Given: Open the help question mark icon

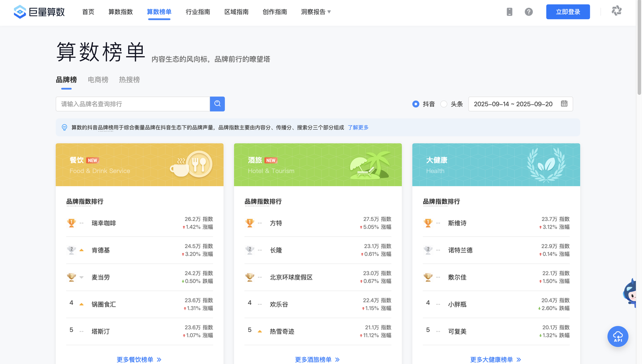Looking at the screenshot, I should pos(529,12).
